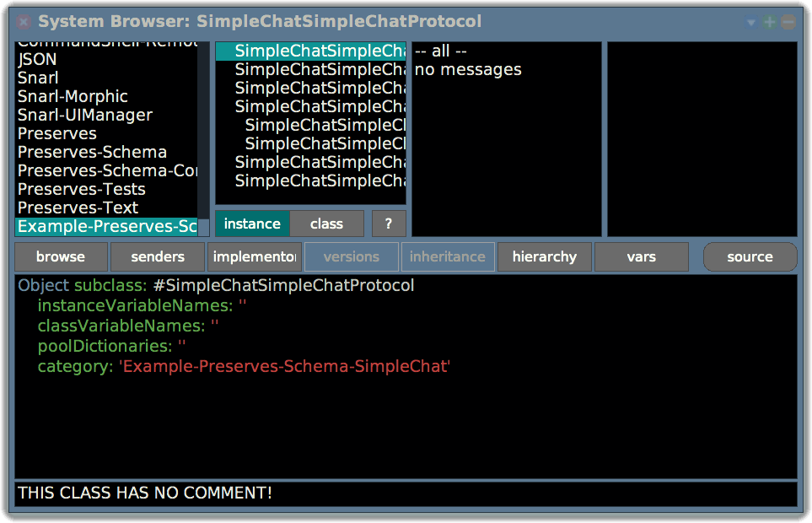Select the JSON package
This screenshot has height=523, width=812.
[37, 60]
